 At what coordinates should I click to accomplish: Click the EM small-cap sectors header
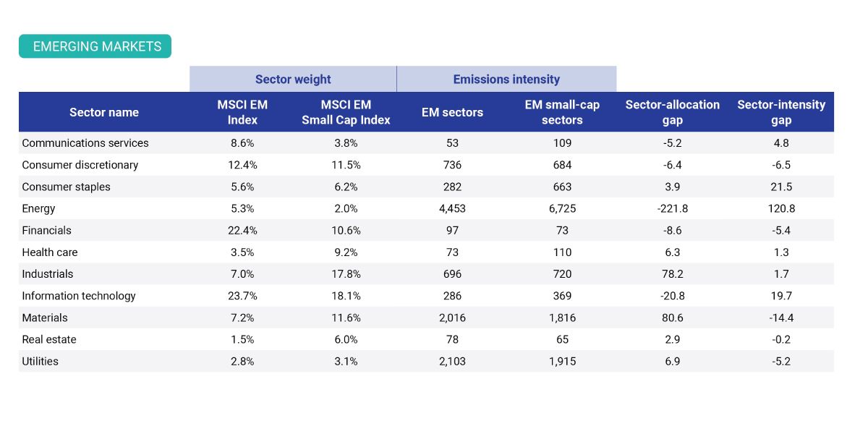[x=562, y=112]
